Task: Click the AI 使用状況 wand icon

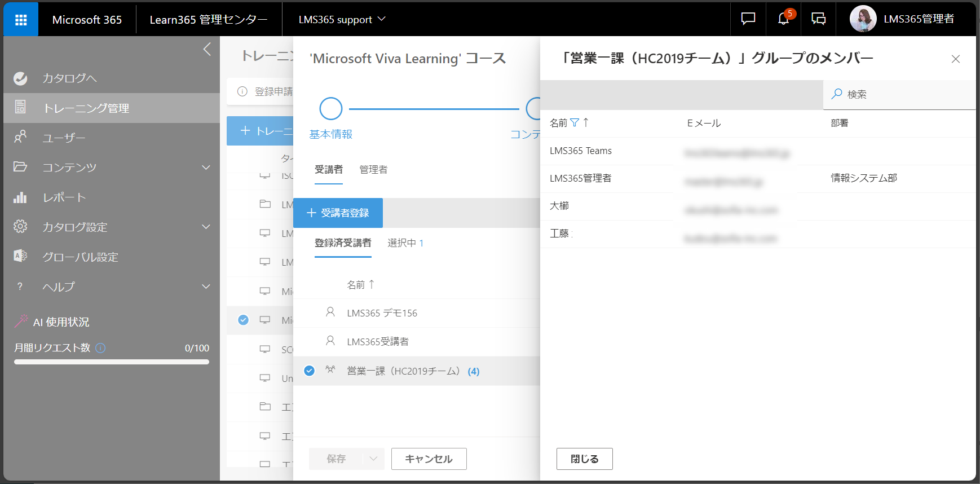Action: (x=21, y=321)
